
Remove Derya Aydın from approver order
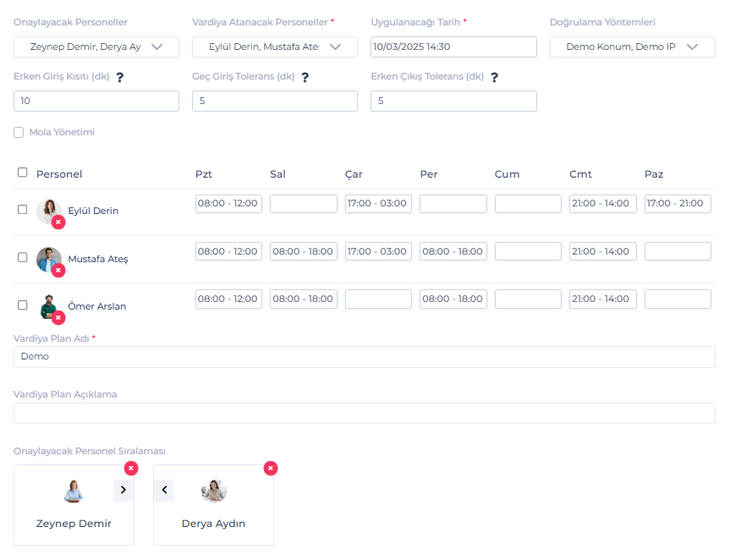coord(271,468)
